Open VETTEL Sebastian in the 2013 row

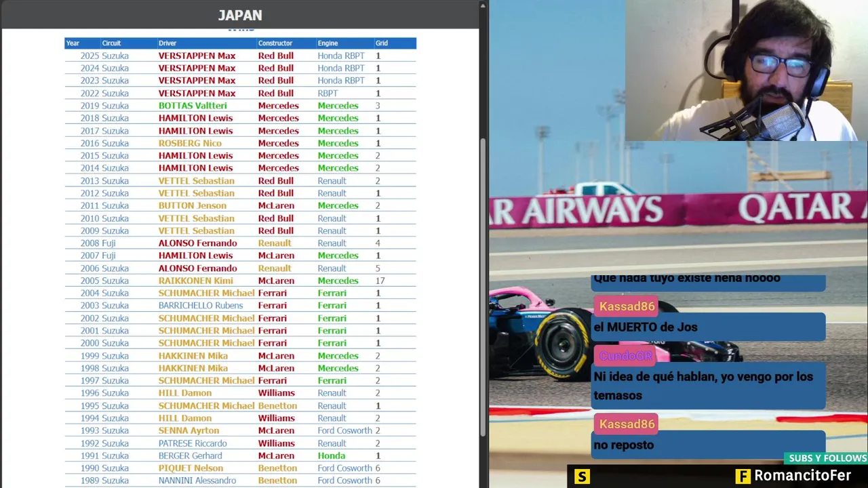coord(196,181)
